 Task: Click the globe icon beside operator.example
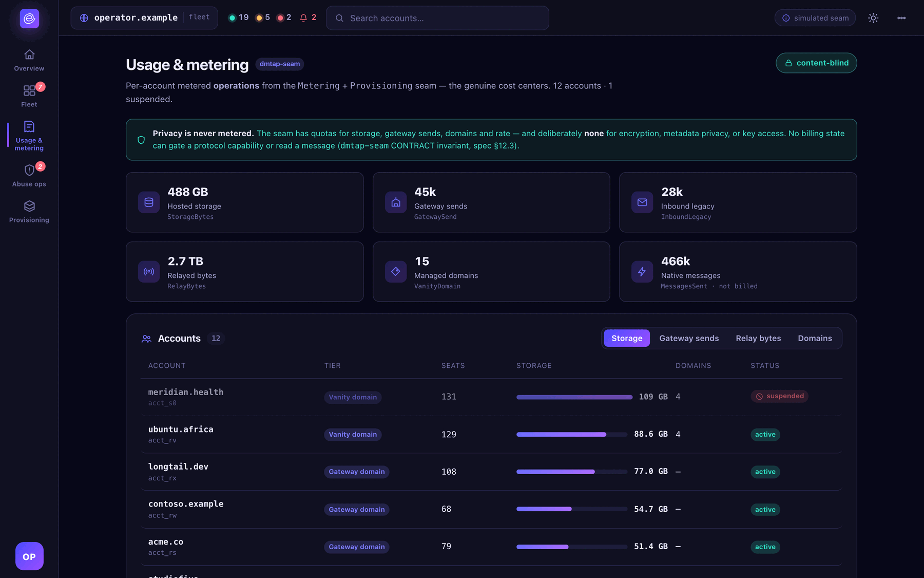point(84,18)
